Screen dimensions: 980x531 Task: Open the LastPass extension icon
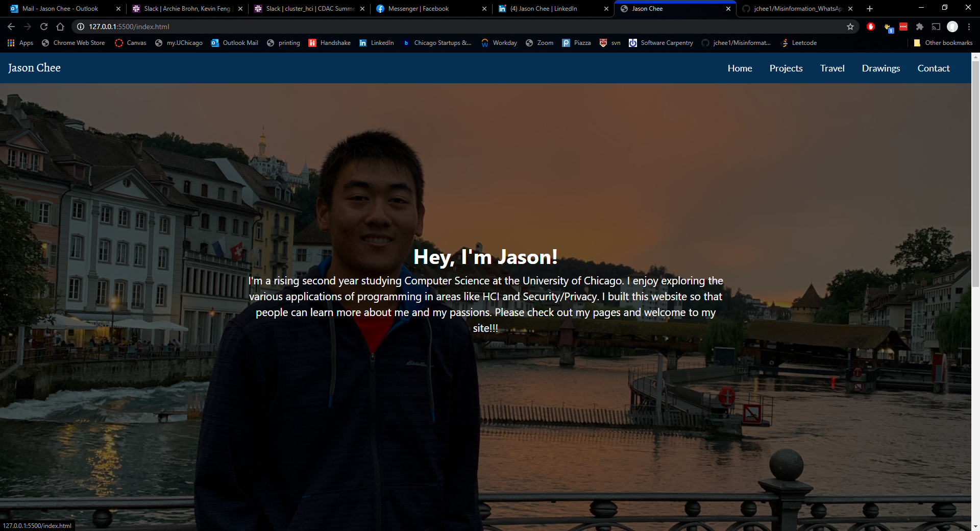click(x=903, y=27)
